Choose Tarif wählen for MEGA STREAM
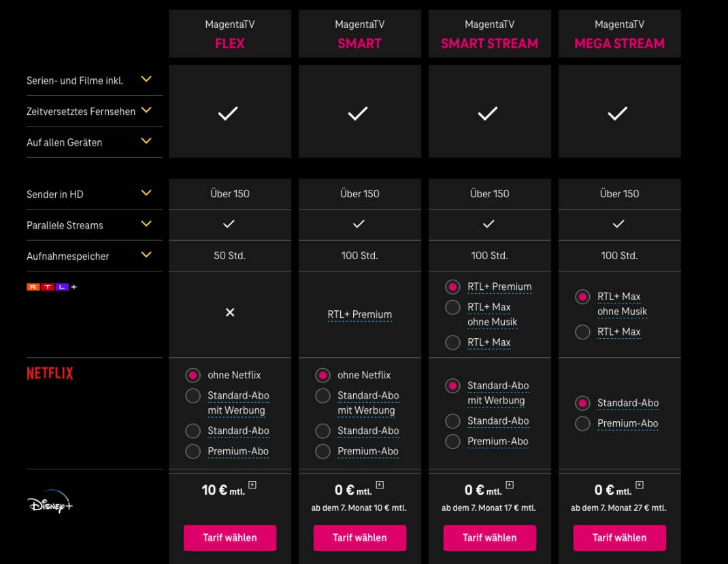The image size is (728, 564). [620, 538]
